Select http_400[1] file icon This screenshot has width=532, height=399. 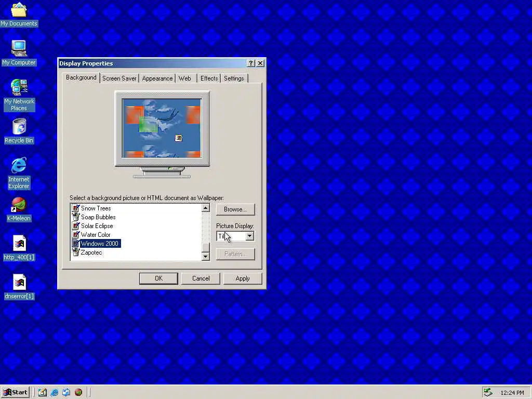coord(19,248)
